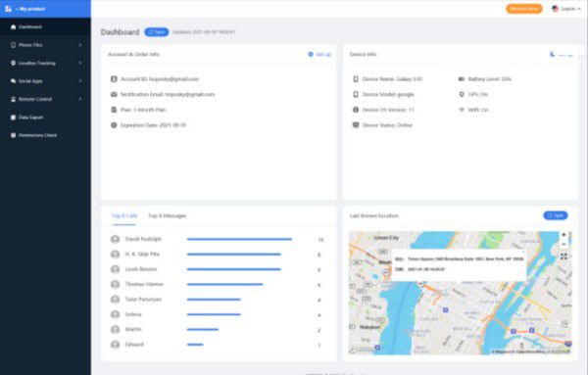588x375 pixels.
Task: Click the orange button in top bar
Action: click(x=524, y=9)
